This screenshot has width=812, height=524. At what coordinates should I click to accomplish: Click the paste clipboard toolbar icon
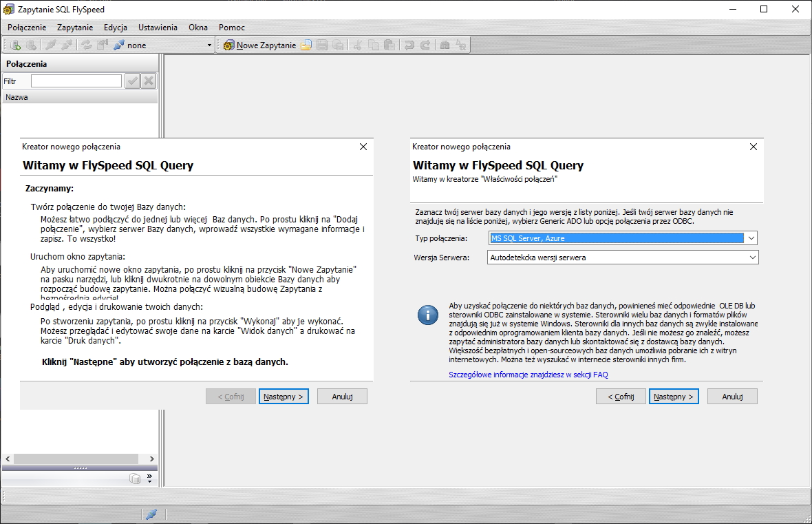[x=389, y=45]
